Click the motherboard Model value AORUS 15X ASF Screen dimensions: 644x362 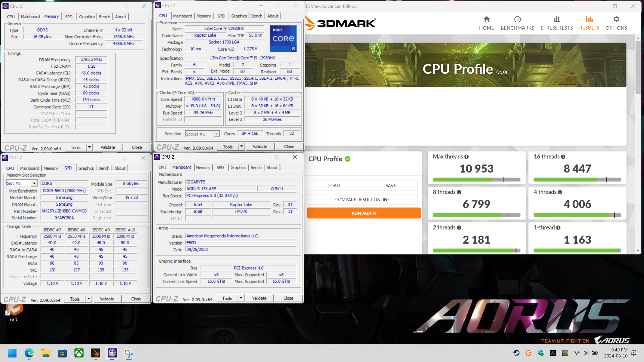point(221,189)
